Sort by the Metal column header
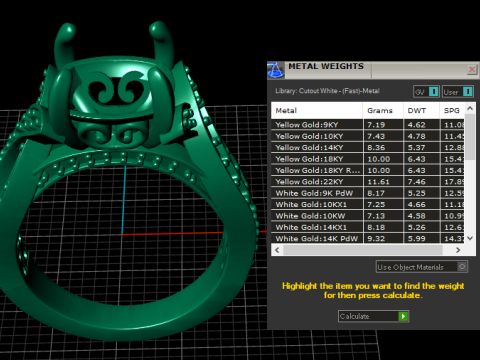Screen dimensions: 480x360 pos(317,110)
